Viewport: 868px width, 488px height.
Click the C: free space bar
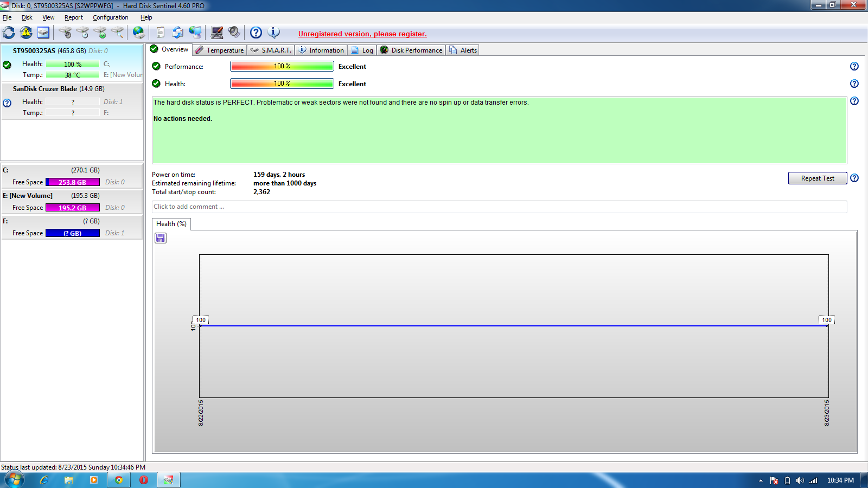coord(72,182)
